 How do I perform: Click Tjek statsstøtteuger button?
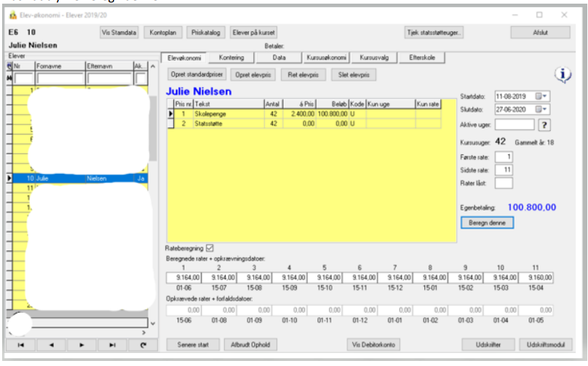coord(434,33)
